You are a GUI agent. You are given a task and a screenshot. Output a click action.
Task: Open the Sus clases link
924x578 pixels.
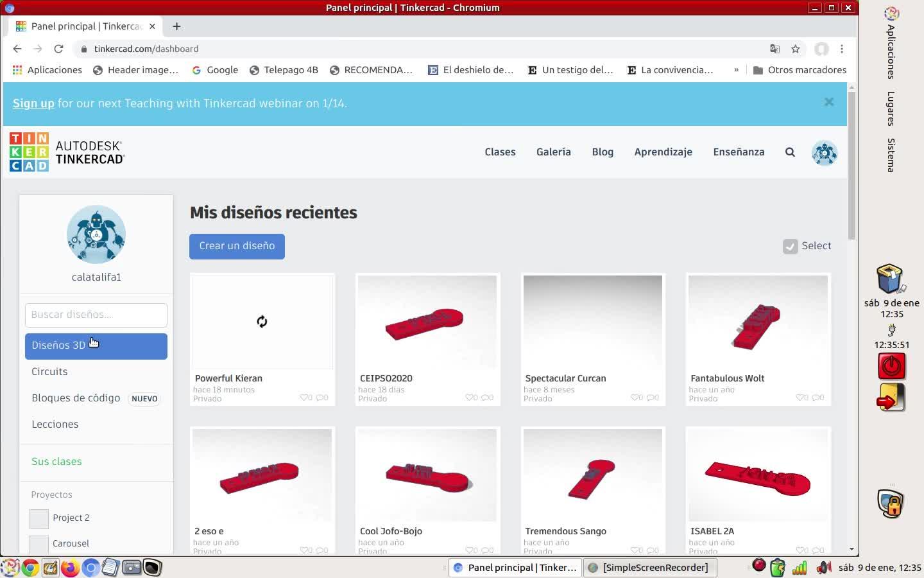coord(56,462)
